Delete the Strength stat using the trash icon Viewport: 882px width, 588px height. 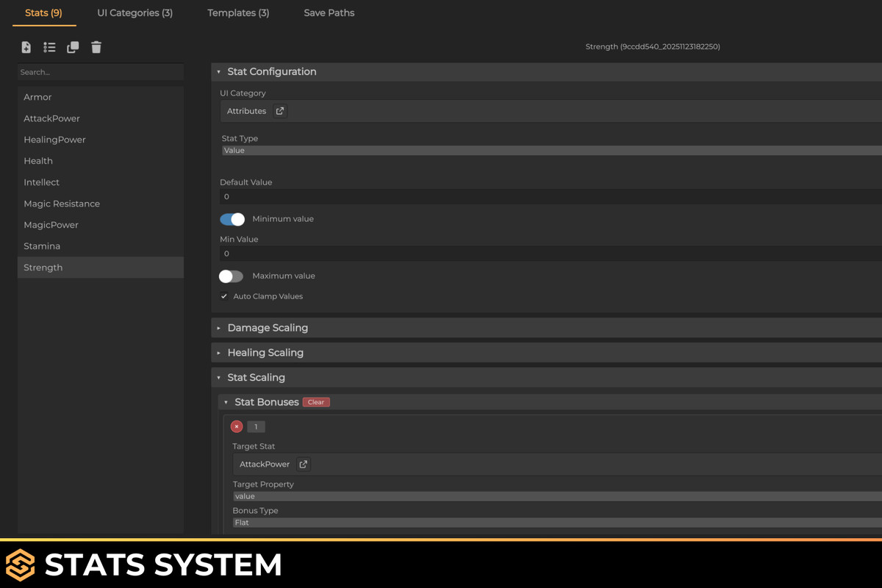coord(96,46)
